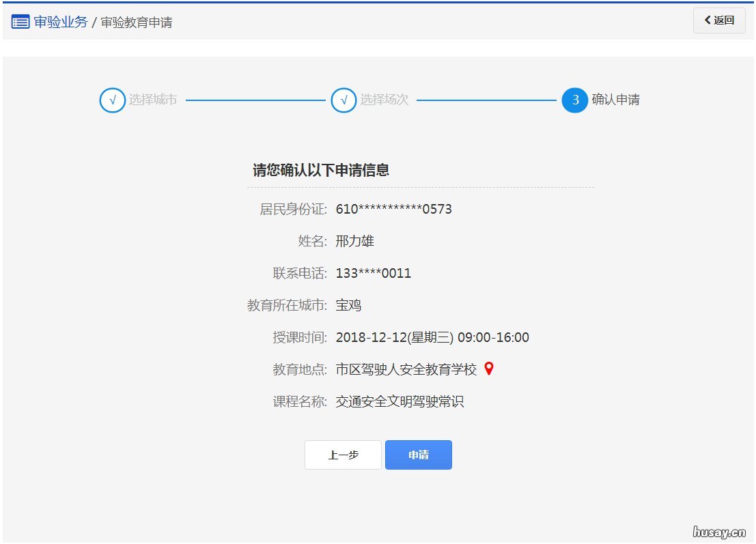Open the 审验业务 breadcrumb link

tap(61, 22)
